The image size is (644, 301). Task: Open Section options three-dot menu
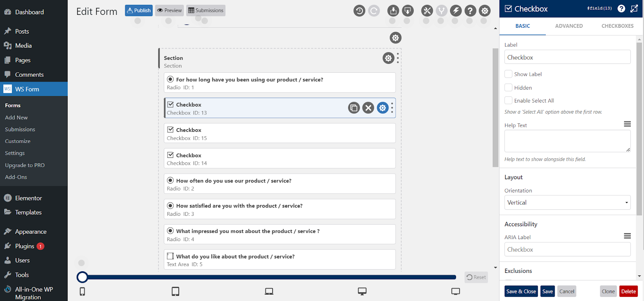point(398,58)
